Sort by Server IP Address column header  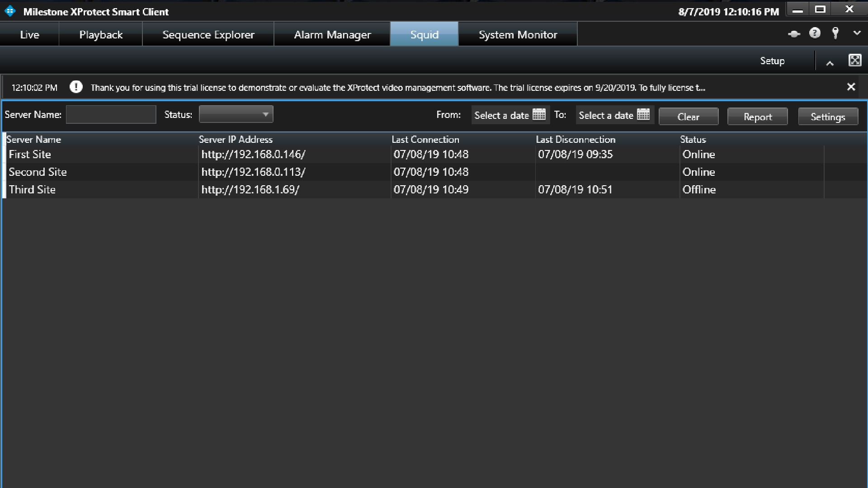point(236,139)
